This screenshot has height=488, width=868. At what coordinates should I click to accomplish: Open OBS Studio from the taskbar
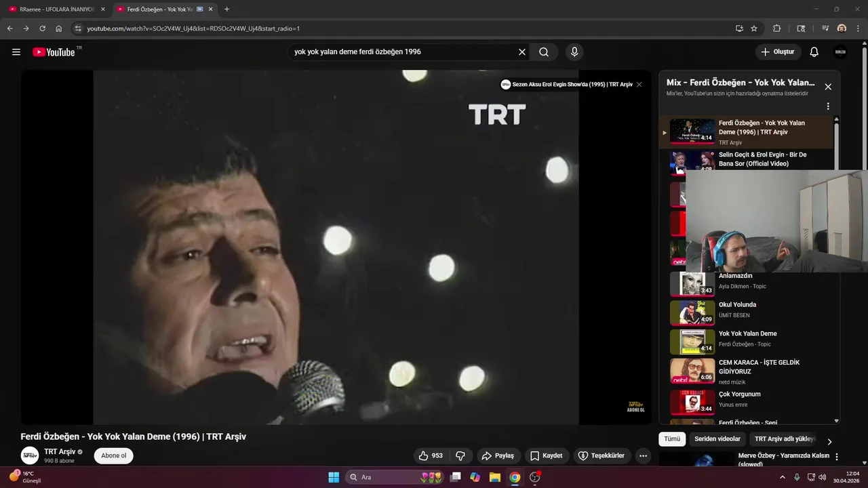[535, 477]
